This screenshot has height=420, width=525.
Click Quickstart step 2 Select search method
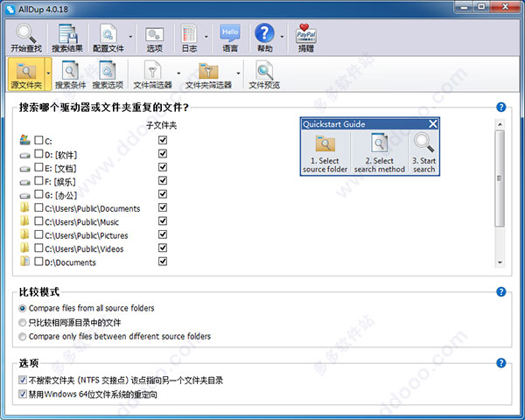click(x=380, y=153)
